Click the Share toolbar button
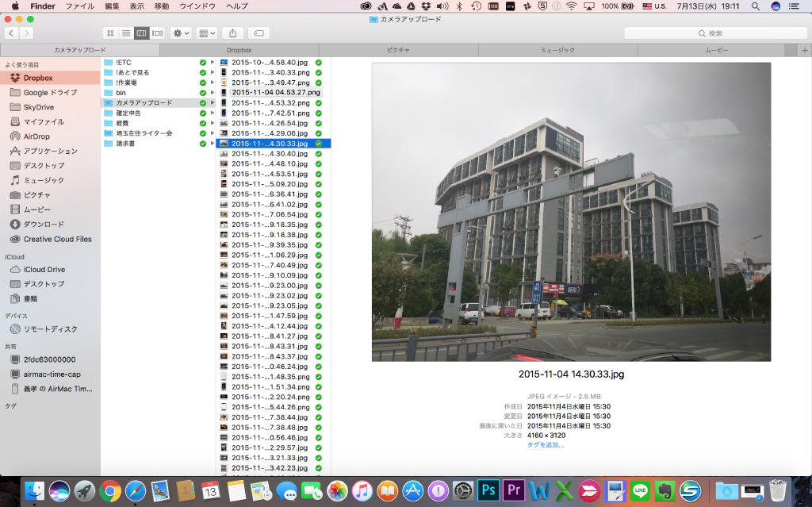This screenshot has width=812, height=507. click(233, 33)
